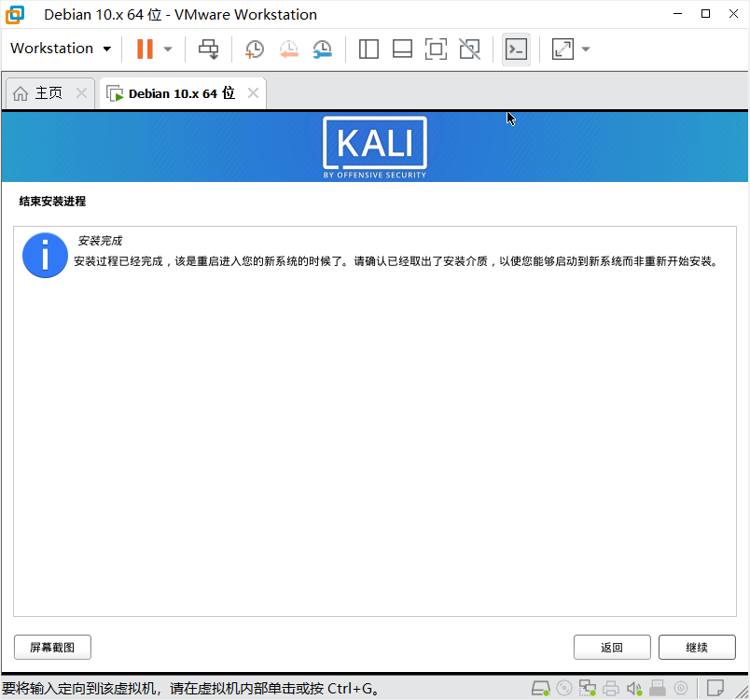Maximize the VMware Workstation window
The height and width of the screenshot is (700, 750).
(705, 14)
